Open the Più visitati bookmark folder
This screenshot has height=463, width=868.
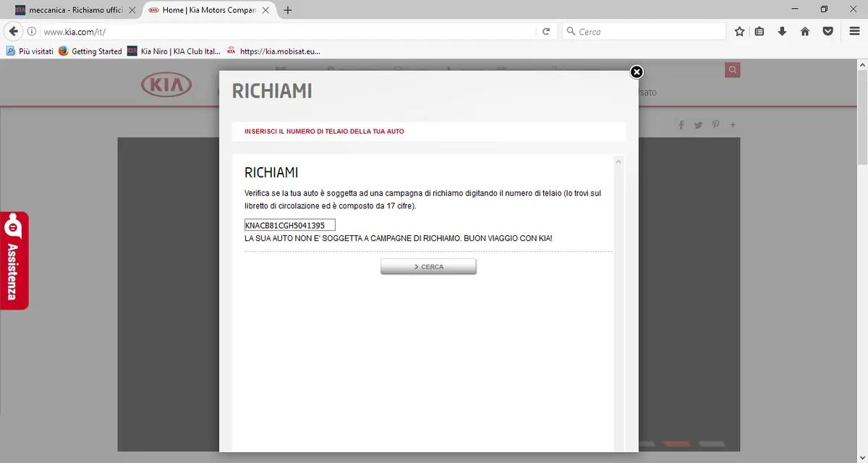coord(30,51)
